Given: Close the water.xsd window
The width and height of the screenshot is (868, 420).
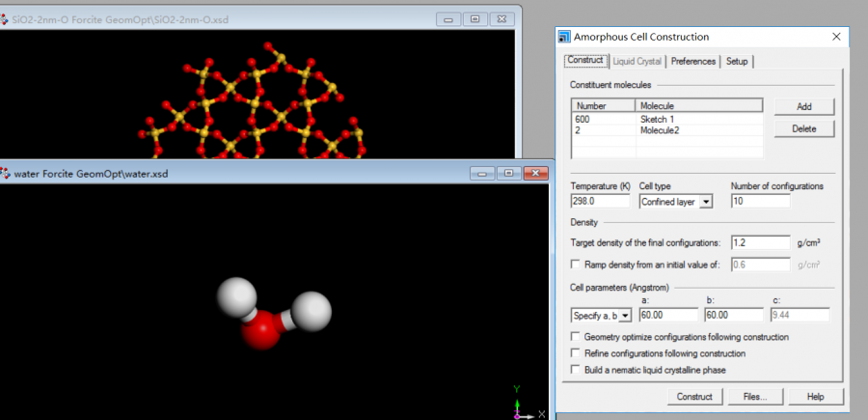Looking at the screenshot, I should (x=535, y=174).
